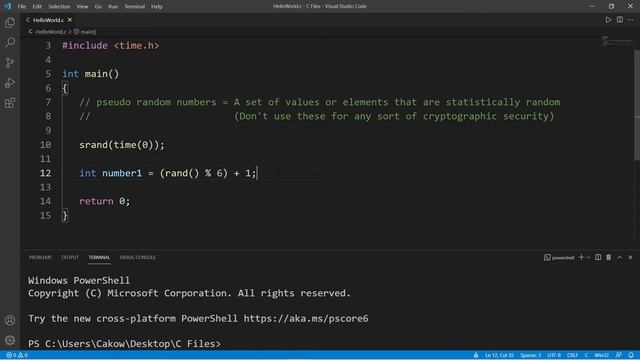640x360 pixels.
Task: Switch to the OUTPUT panel tab
Action: [70, 258]
